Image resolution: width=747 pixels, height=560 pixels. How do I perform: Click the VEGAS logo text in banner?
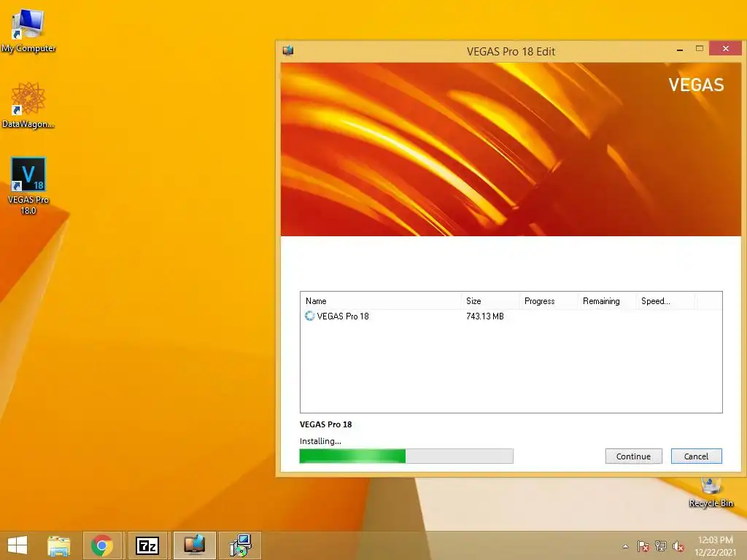696,85
